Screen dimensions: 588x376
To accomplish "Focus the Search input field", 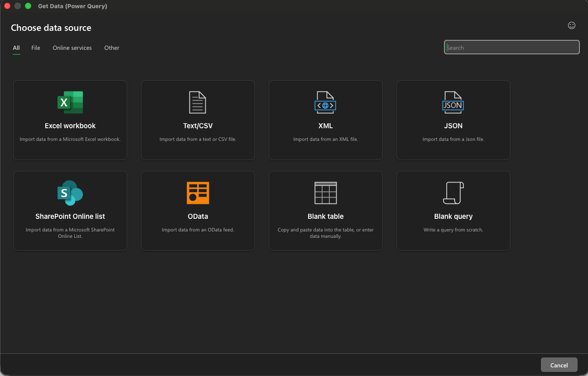I will click(x=511, y=48).
